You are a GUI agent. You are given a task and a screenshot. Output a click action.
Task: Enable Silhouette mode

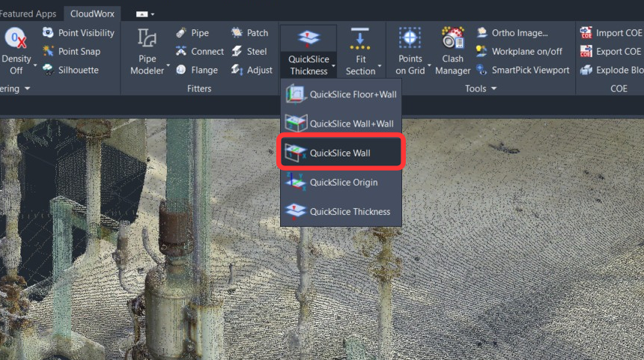[70, 70]
